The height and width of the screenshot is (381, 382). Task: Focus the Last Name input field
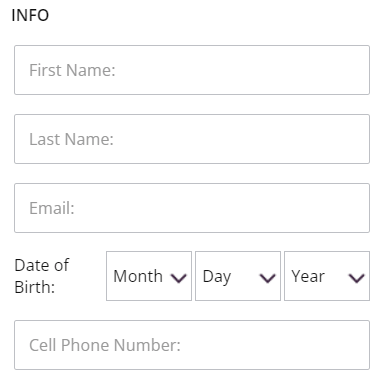point(192,139)
